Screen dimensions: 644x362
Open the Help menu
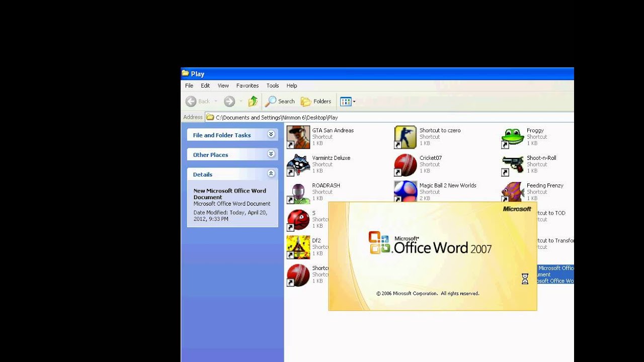tap(292, 86)
